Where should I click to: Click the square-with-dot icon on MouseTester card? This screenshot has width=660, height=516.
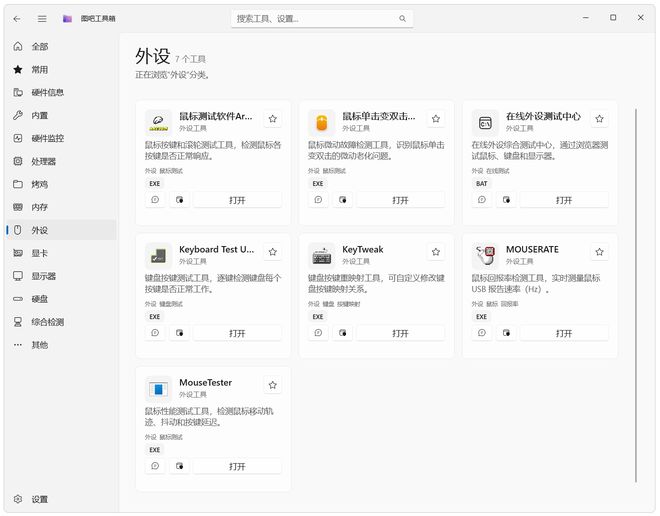click(x=179, y=466)
